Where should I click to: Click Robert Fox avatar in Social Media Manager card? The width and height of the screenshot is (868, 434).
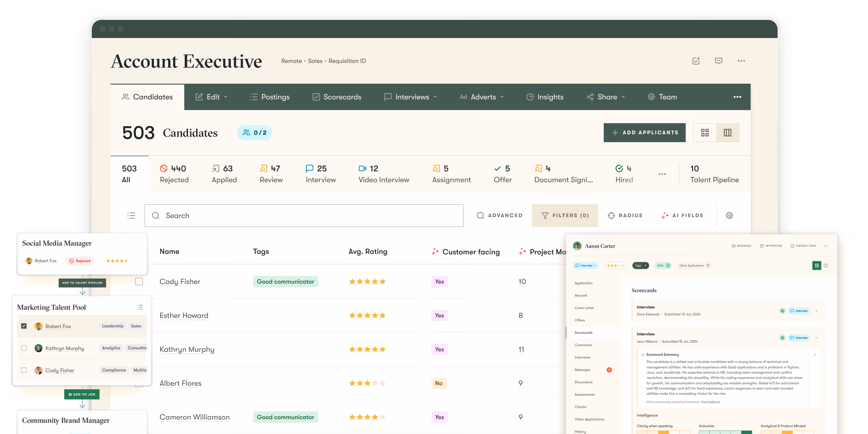click(x=29, y=261)
